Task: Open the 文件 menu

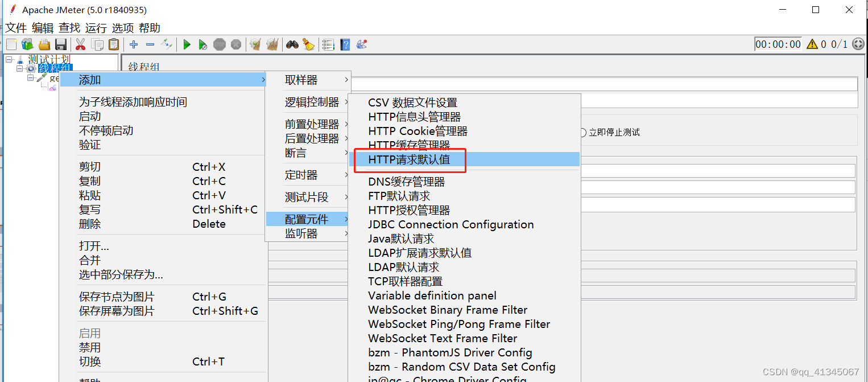Action: pyautogui.click(x=16, y=28)
